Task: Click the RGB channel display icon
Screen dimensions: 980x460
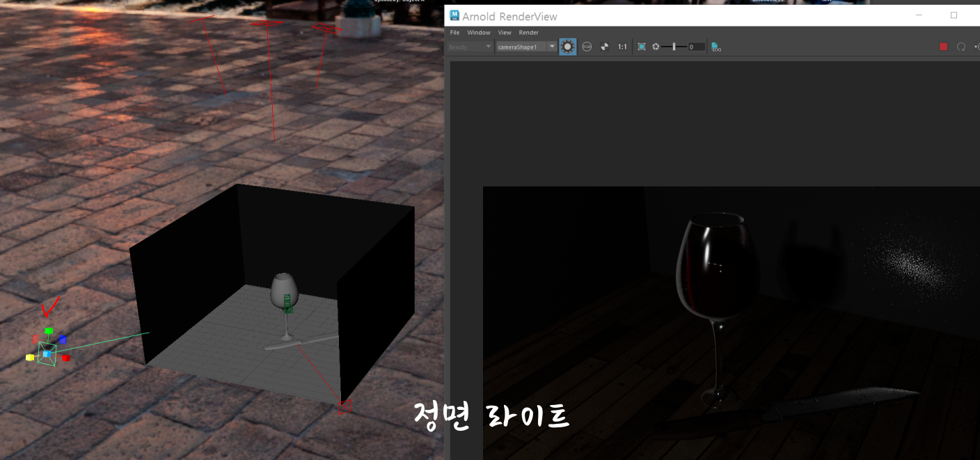Action: 587,47
